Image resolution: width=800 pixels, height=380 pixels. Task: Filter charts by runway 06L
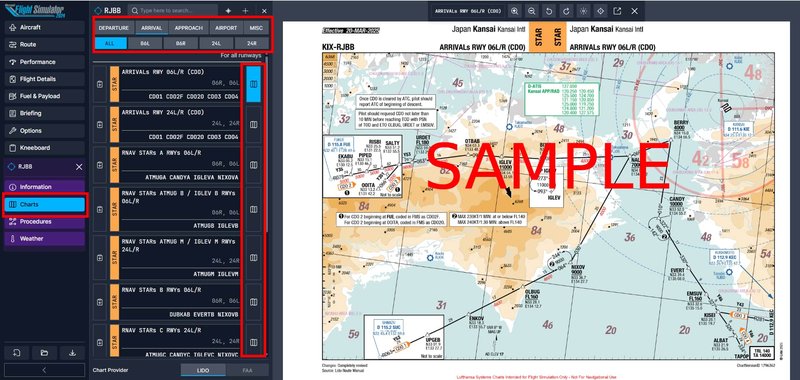(146, 43)
